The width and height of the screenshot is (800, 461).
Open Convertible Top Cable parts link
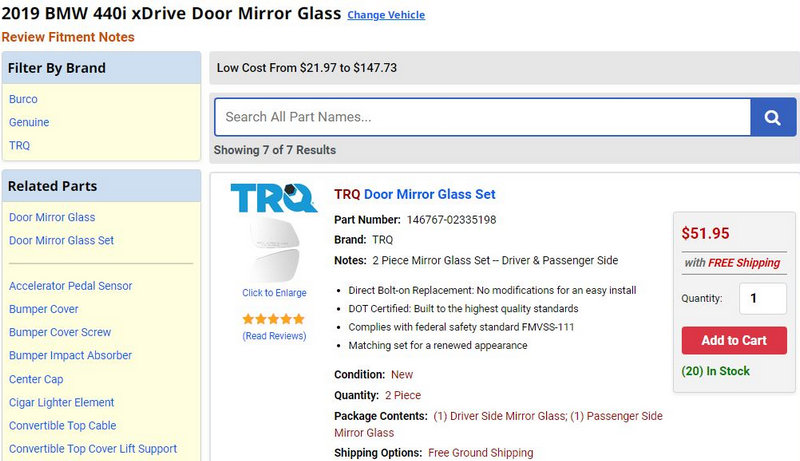click(x=61, y=425)
